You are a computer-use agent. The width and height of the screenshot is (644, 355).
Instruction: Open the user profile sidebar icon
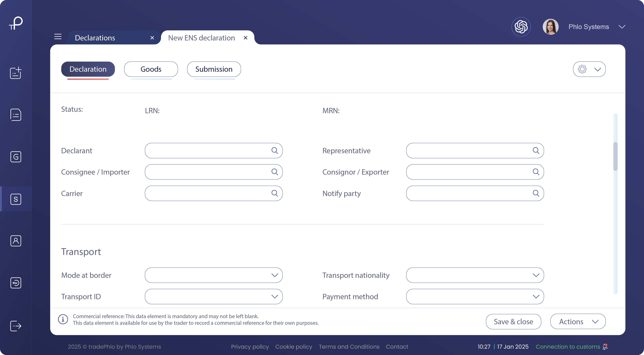(16, 241)
